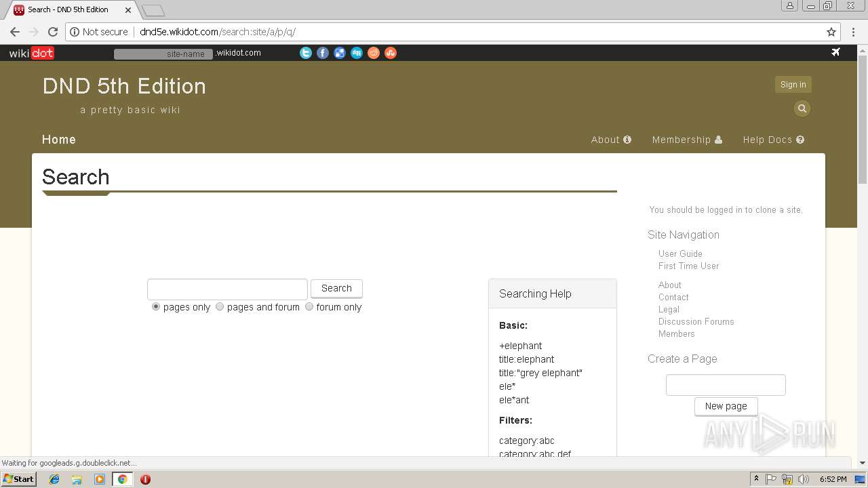
Task: Click 'ele*ant' help example text
Action: click(514, 400)
